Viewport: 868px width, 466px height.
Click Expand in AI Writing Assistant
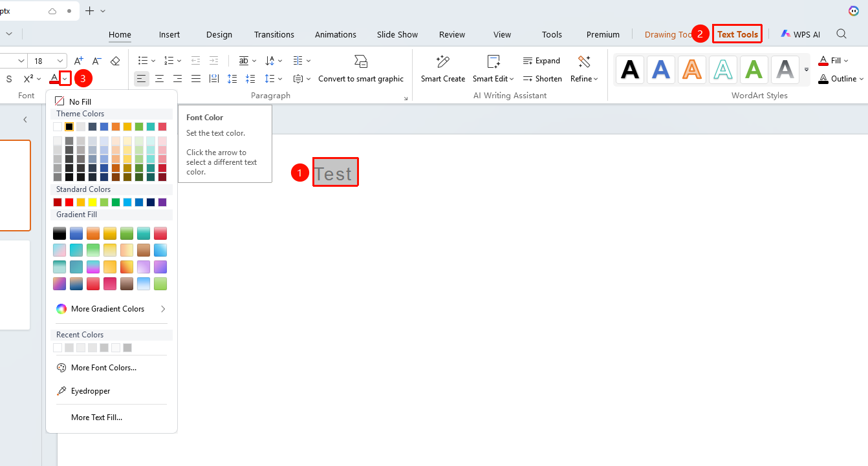coord(541,61)
